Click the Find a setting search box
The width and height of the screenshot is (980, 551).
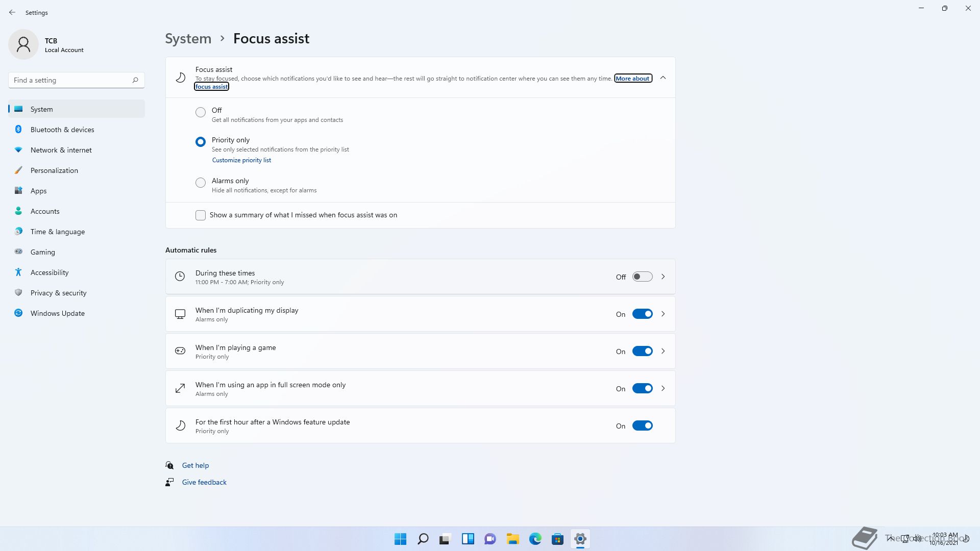point(77,80)
